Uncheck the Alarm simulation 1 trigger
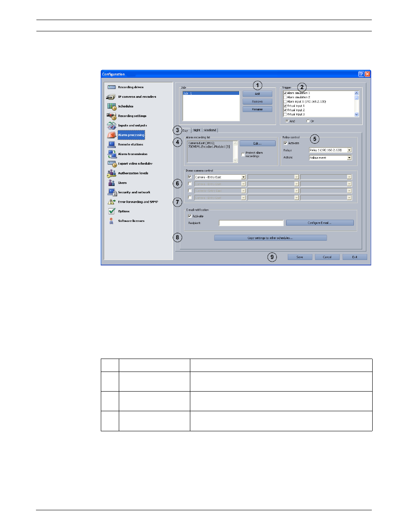 click(x=285, y=93)
